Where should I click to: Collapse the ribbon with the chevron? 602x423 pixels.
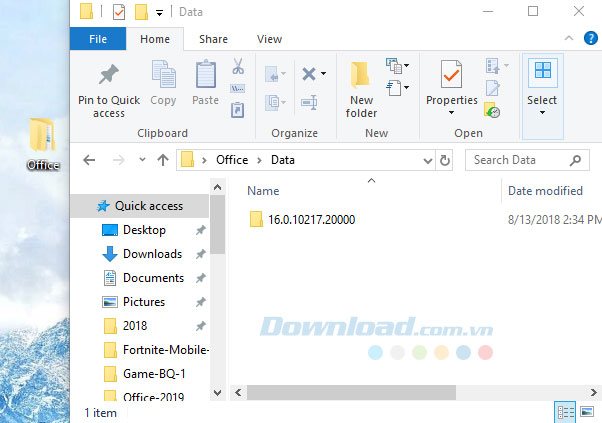(x=569, y=38)
